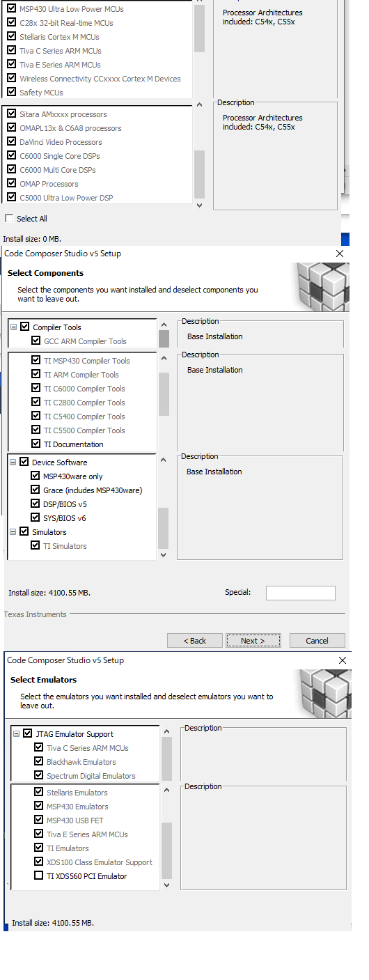Uncheck Blackhawk Emulators
Screen dimensions: 369x980
(x=39, y=761)
